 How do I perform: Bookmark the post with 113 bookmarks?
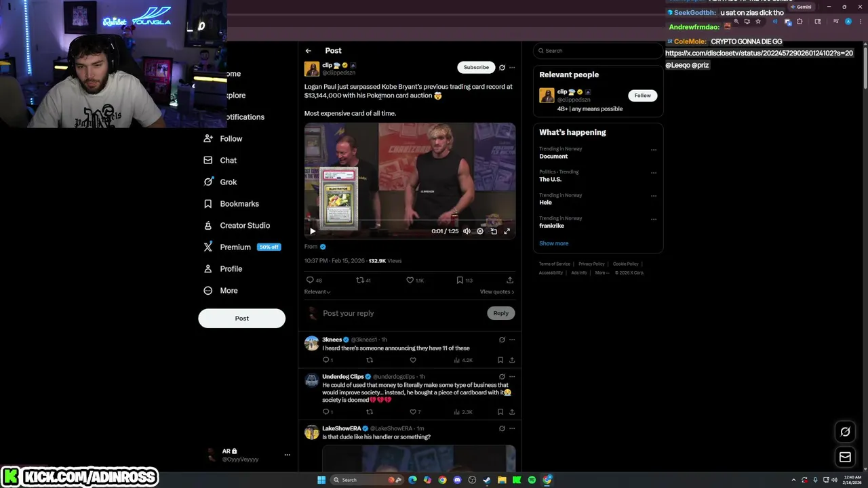(460, 280)
